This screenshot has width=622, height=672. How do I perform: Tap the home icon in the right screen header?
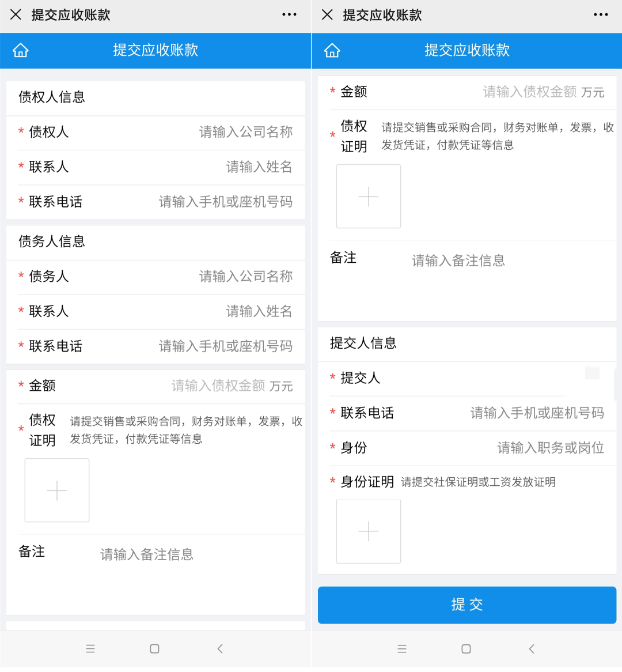332,51
